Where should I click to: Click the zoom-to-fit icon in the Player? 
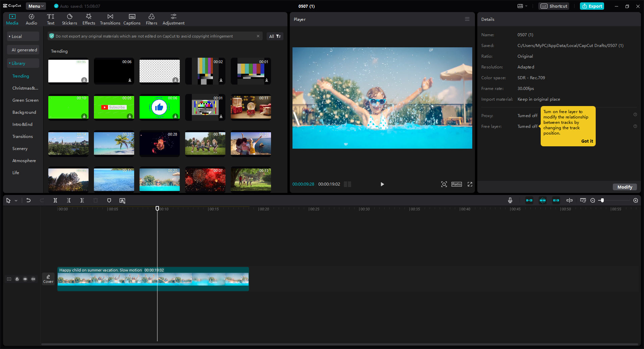pos(444,184)
